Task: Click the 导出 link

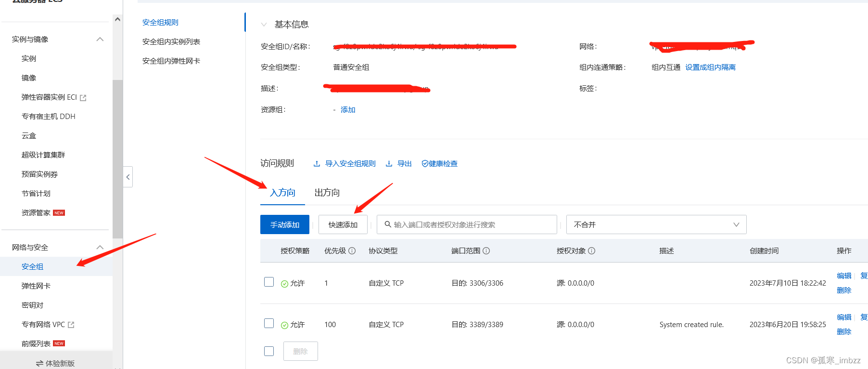Action: pyautogui.click(x=405, y=164)
